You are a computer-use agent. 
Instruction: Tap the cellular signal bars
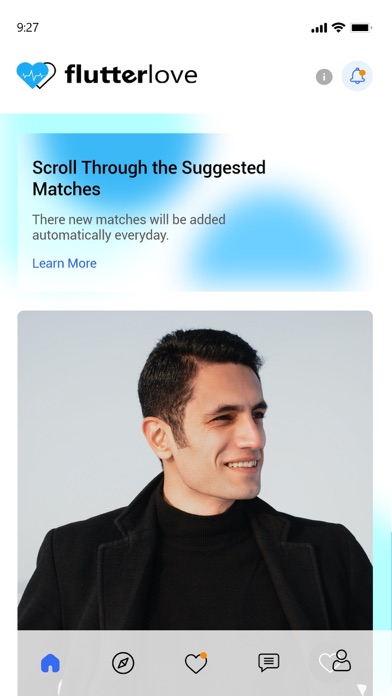tap(319, 28)
